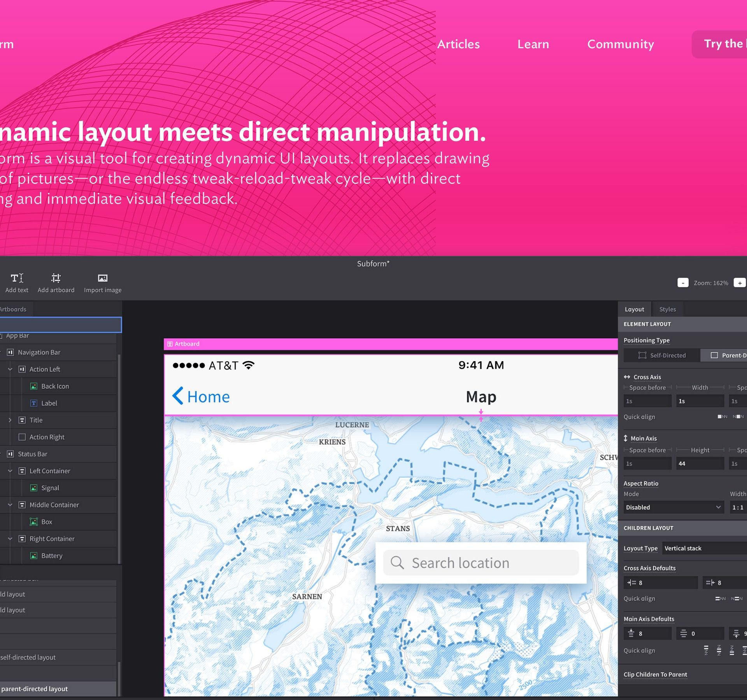Click the Add text tool icon
The image size is (747, 700).
17,278
